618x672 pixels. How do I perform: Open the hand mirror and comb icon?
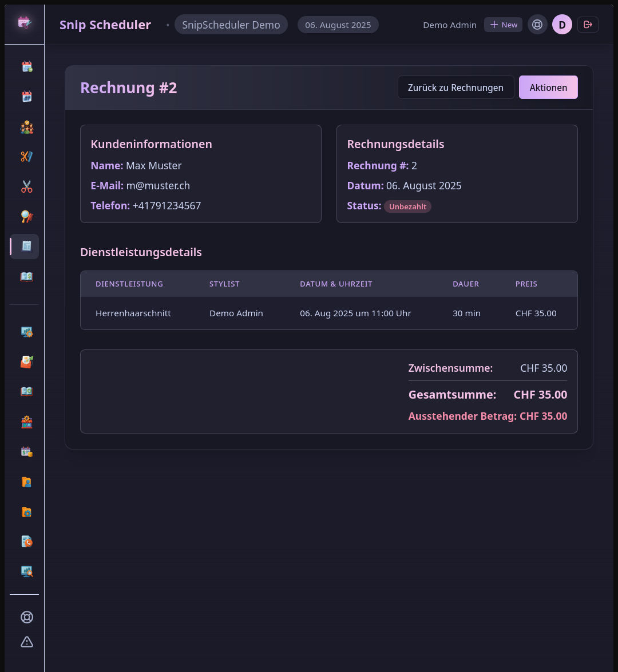pos(27,217)
